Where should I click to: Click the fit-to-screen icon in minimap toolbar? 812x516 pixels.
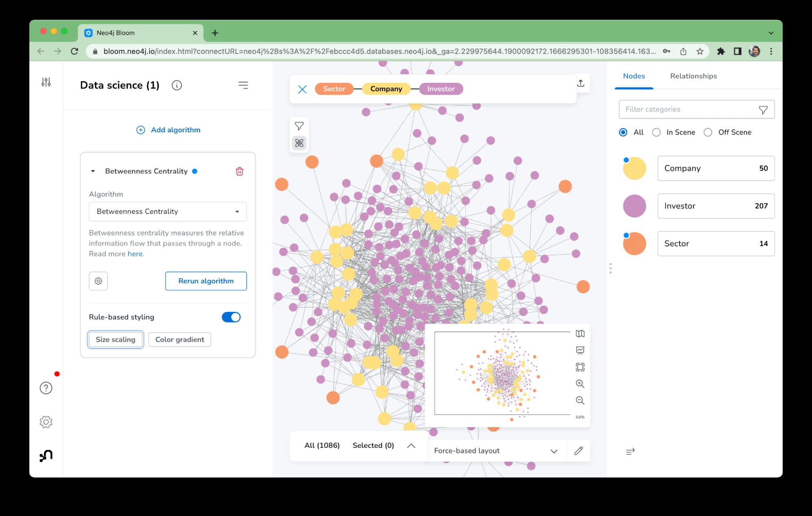580,367
